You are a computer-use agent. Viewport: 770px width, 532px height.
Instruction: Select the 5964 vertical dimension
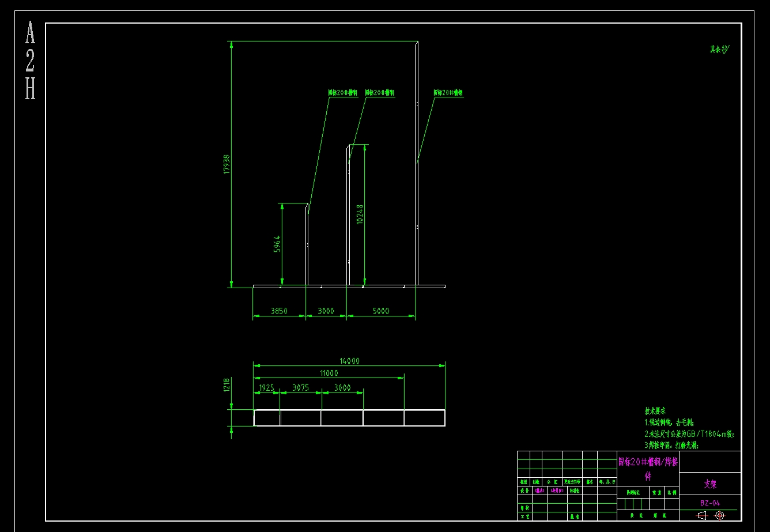click(x=277, y=244)
